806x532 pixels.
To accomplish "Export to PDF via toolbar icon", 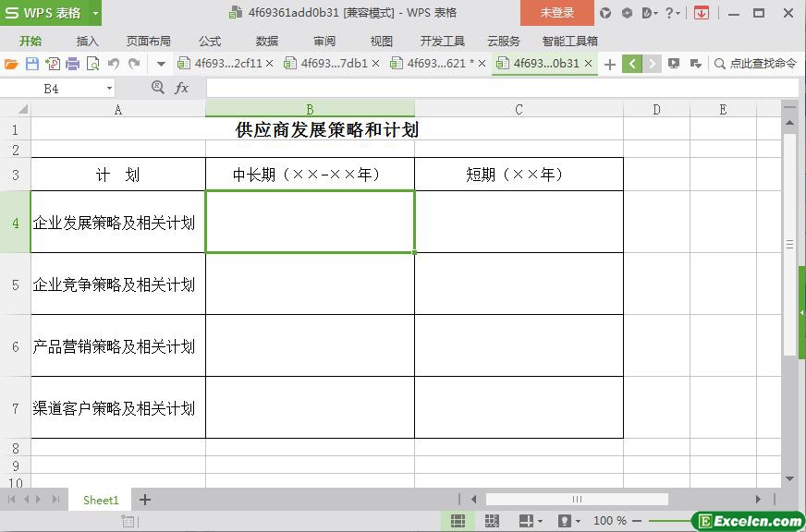I will tap(53, 64).
